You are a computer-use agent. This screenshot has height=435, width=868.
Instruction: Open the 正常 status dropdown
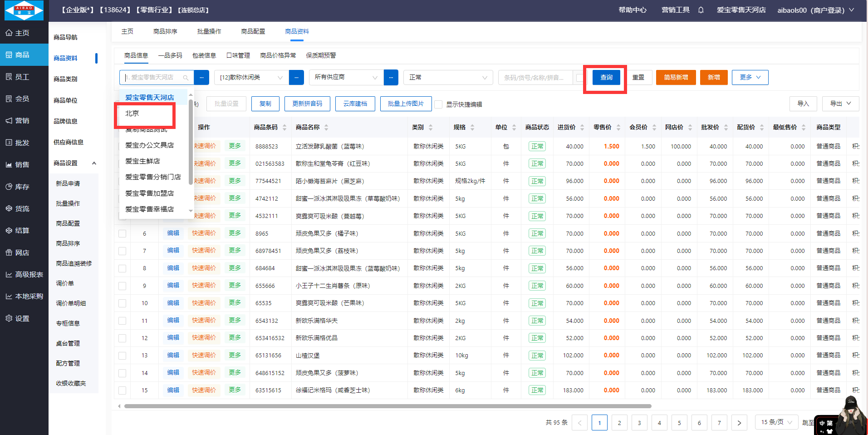(x=448, y=77)
